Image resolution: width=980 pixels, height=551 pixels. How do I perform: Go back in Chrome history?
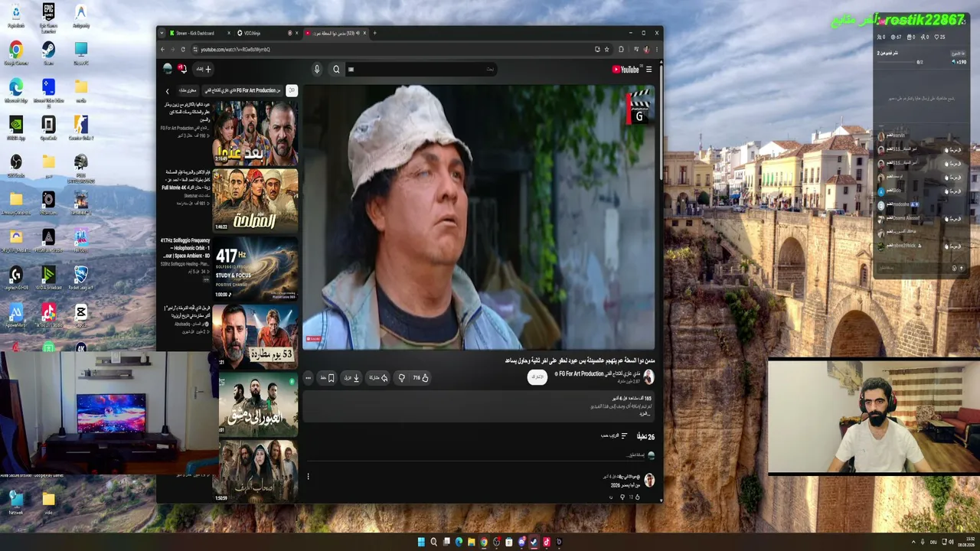pyautogui.click(x=162, y=50)
